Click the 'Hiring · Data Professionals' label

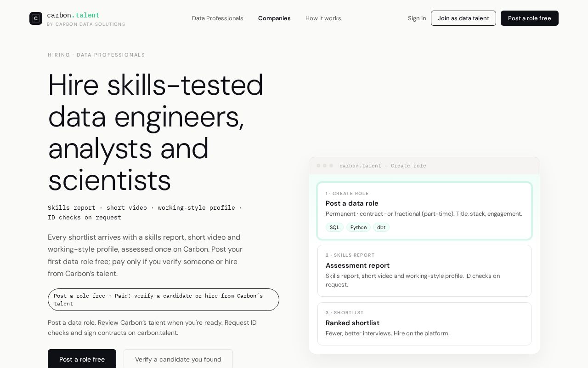tap(96, 55)
